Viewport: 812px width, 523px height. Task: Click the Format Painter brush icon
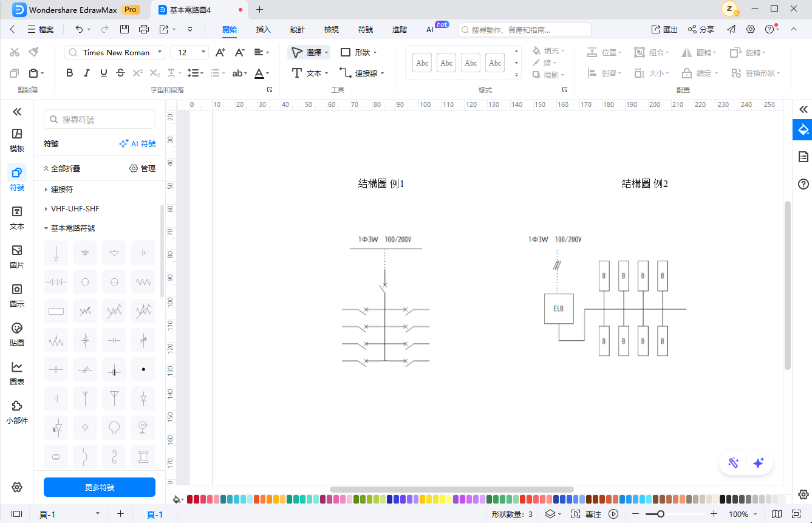(34, 52)
